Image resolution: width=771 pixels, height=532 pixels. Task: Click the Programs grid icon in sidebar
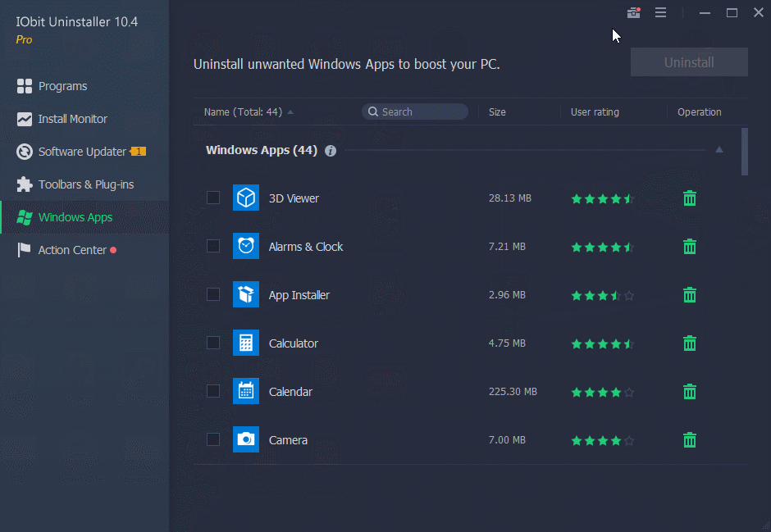pos(24,86)
